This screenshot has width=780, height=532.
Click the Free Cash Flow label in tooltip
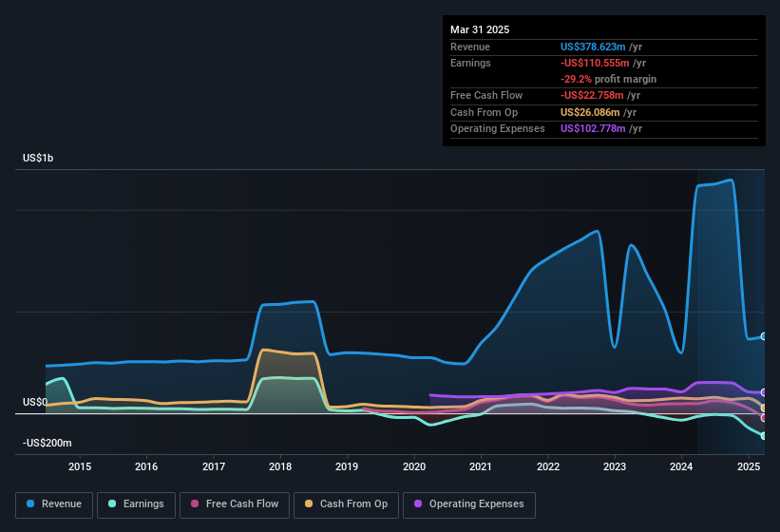[486, 95]
